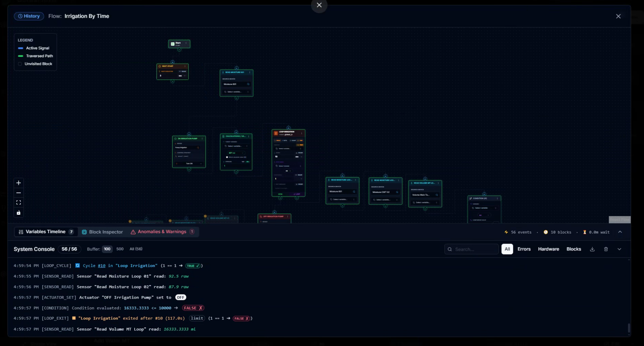Viewport: 644px width, 346px height.
Task: Search for a device in the Moisture CWT 02 field
Action: pos(397,192)
